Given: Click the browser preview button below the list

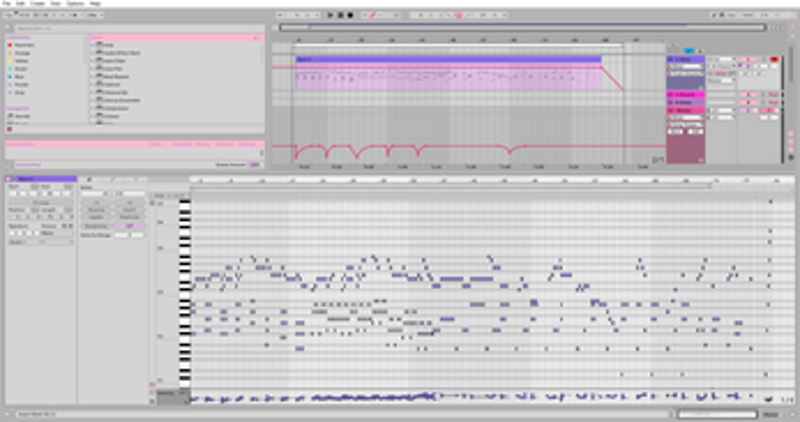Looking at the screenshot, I should 10,130.
